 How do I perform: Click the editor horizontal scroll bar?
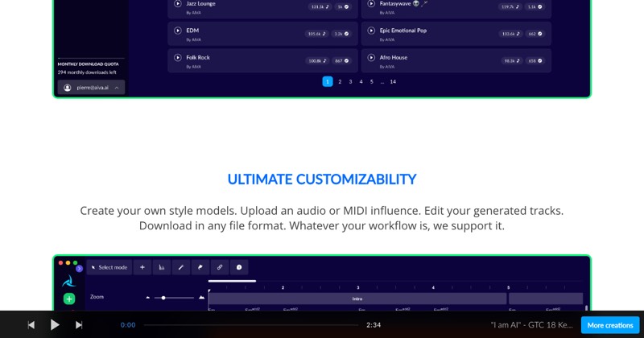(232, 281)
